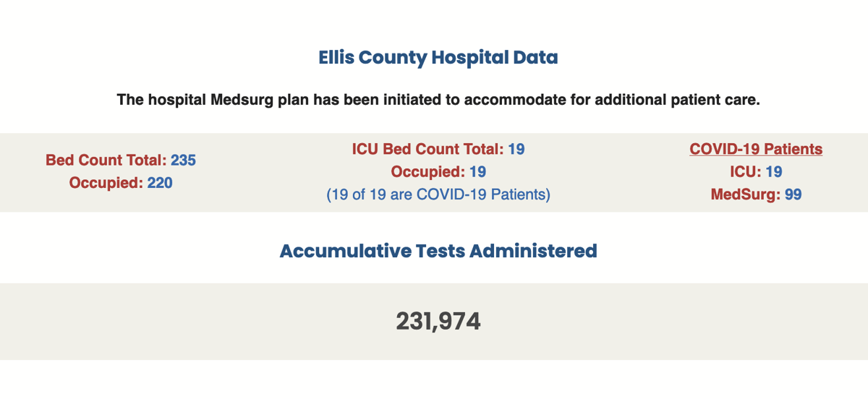Select the 231,974 tests total number
Image resolution: width=868 pixels, height=399 pixels.
click(438, 321)
